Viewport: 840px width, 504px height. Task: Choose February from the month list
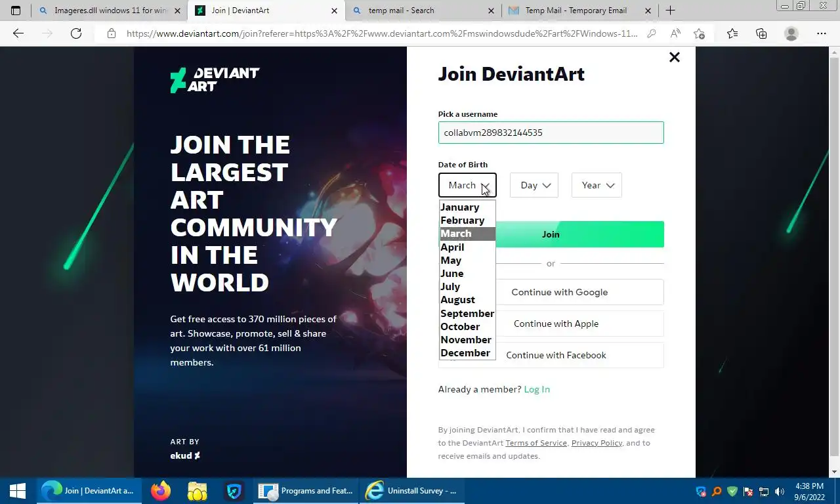467,220
